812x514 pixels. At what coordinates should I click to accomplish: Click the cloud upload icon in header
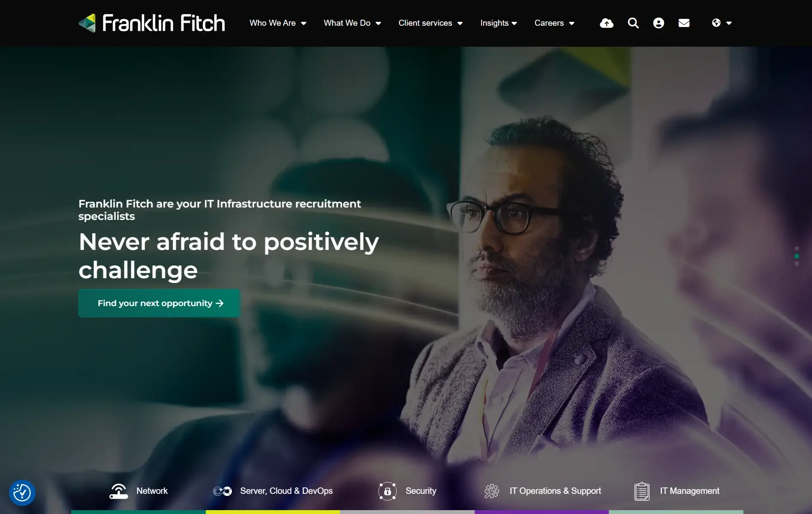[x=606, y=23]
